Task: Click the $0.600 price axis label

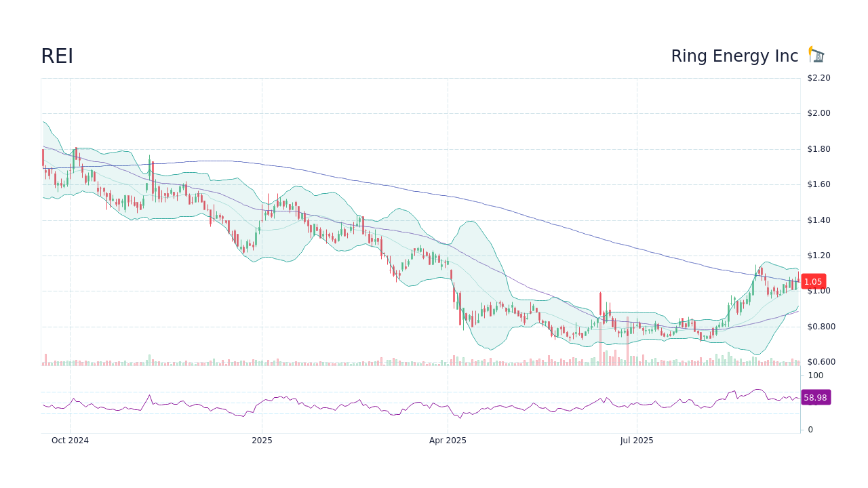Action: 823,361
